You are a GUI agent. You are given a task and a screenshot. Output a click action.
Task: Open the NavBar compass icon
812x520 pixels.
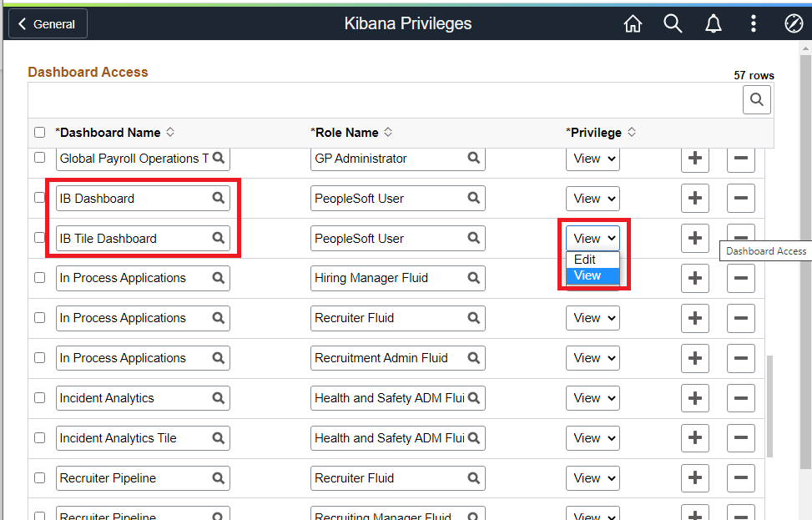(x=794, y=24)
